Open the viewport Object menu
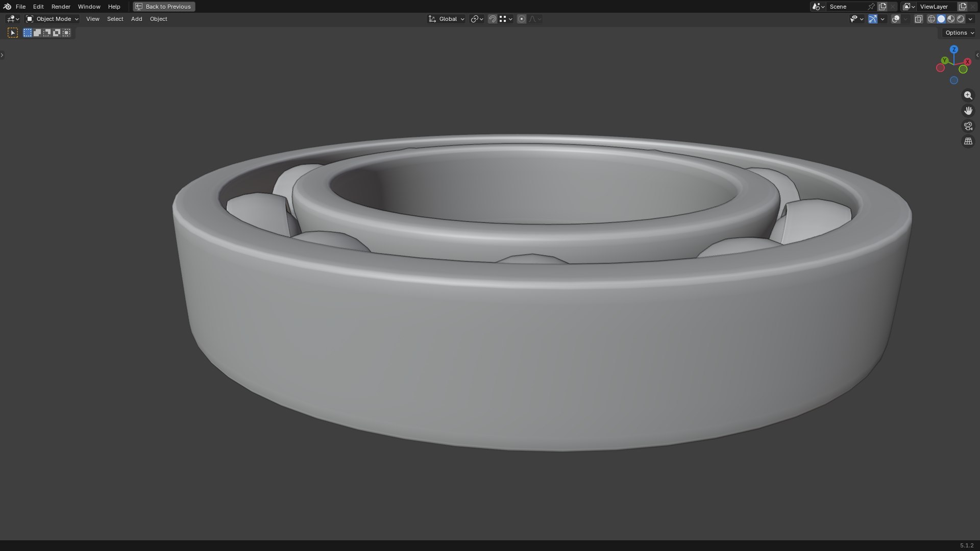Screen dimensions: 980x551 pos(158,19)
